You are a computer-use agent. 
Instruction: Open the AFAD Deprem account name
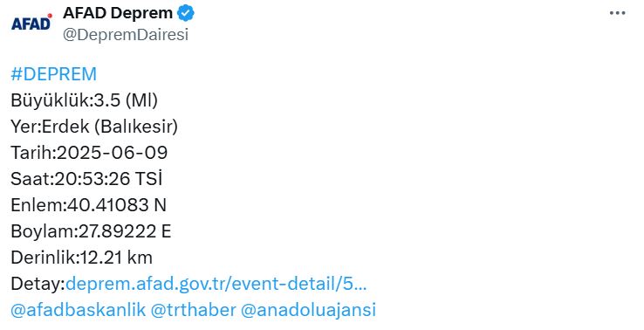[118, 13]
